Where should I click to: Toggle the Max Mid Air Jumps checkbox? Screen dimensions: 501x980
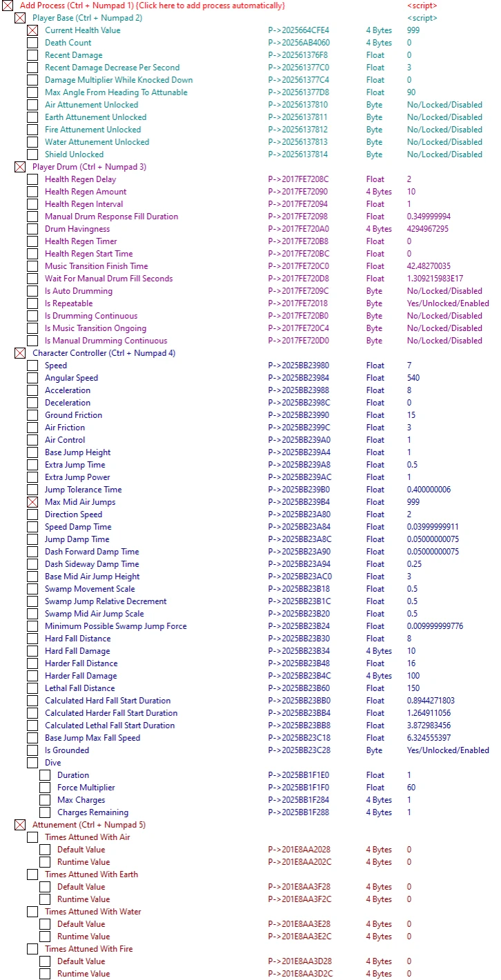click(32, 502)
